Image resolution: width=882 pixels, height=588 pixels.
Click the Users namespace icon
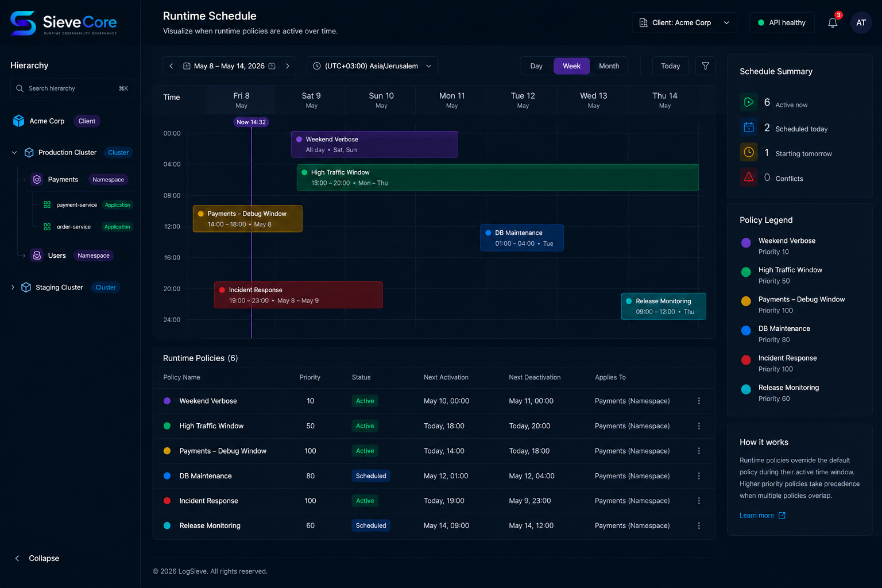(x=37, y=256)
